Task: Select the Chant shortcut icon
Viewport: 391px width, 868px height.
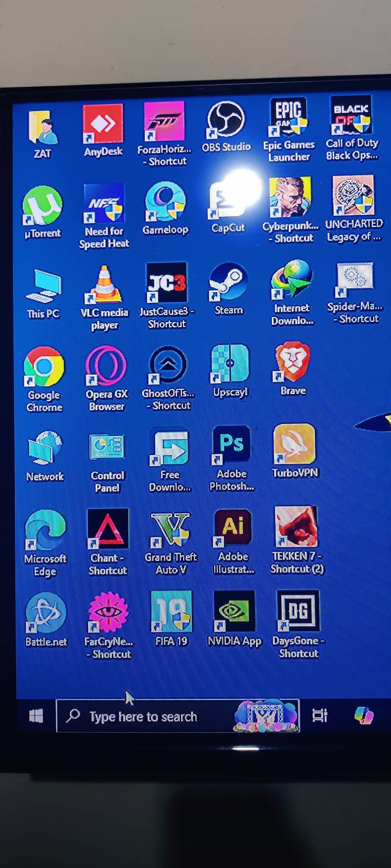Action: click(108, 529)
